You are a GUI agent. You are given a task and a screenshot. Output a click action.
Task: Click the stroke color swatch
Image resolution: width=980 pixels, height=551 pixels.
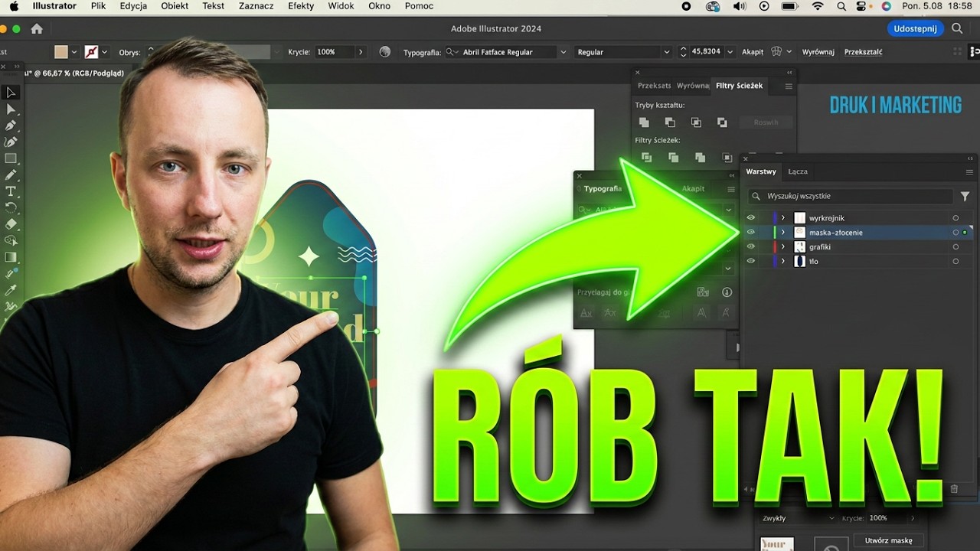pyautogui.click(x=92, y=52)
